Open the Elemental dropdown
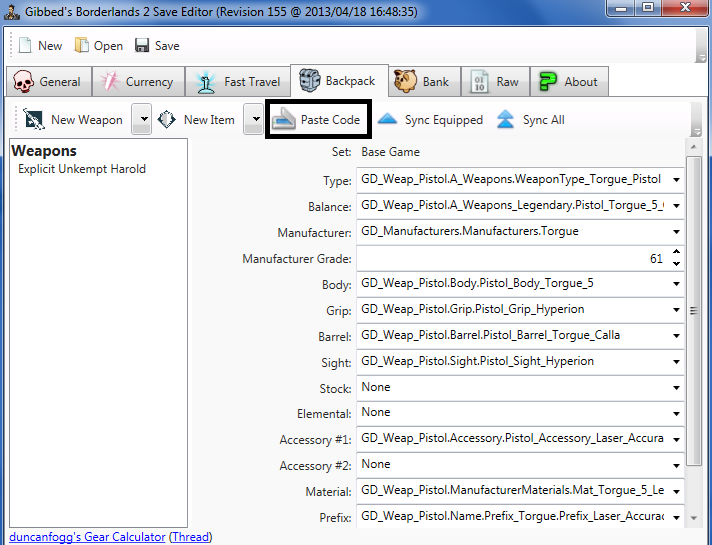 coord(676,413)
